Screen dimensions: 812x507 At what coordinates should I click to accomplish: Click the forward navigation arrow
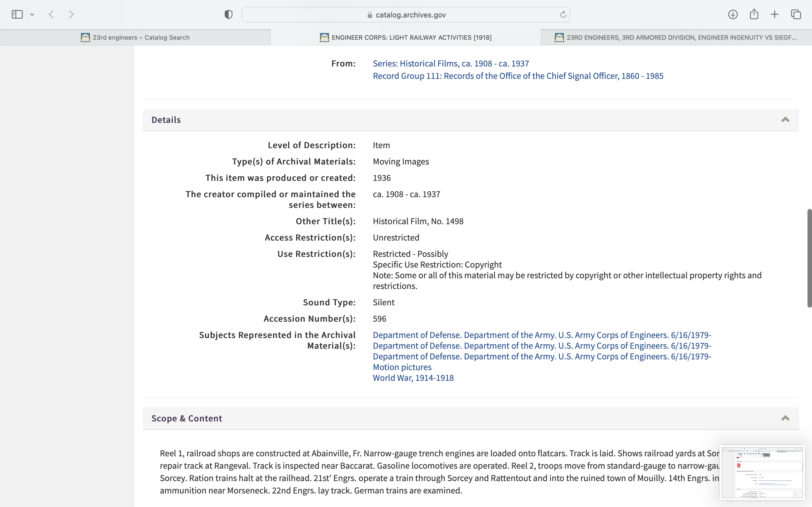click(71, 14)
